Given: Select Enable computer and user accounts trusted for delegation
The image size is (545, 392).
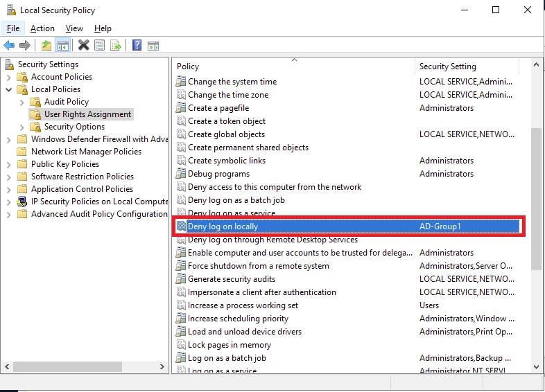Looking at the screenshot, I should (300, 253).
